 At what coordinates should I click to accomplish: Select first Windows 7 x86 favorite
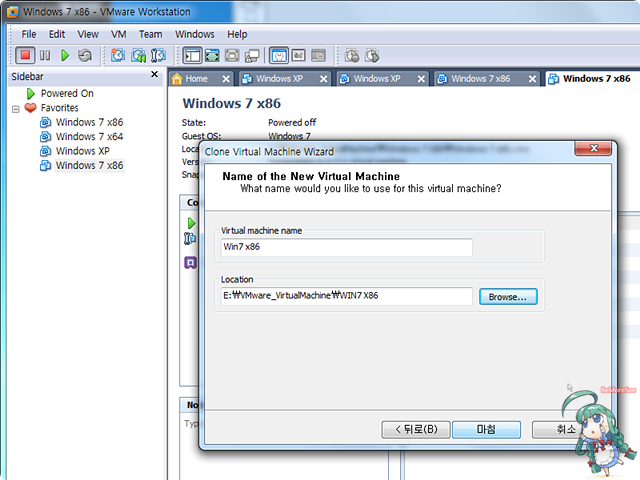[89, 122]
